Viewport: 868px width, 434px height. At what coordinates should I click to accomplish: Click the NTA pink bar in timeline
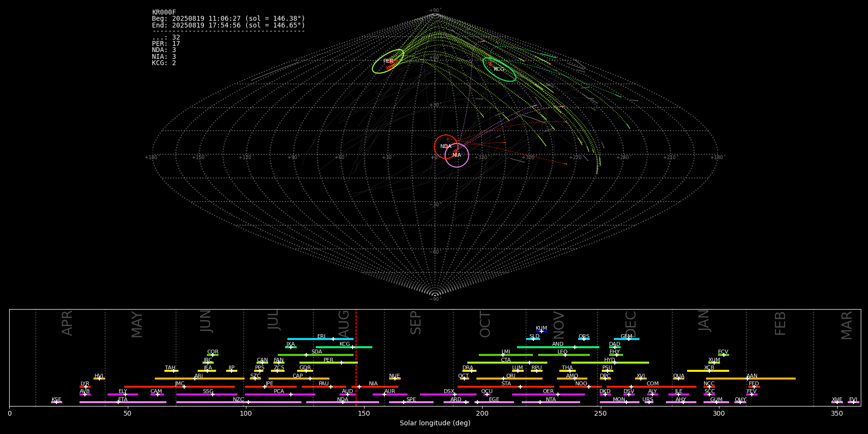tap(551, 402)
